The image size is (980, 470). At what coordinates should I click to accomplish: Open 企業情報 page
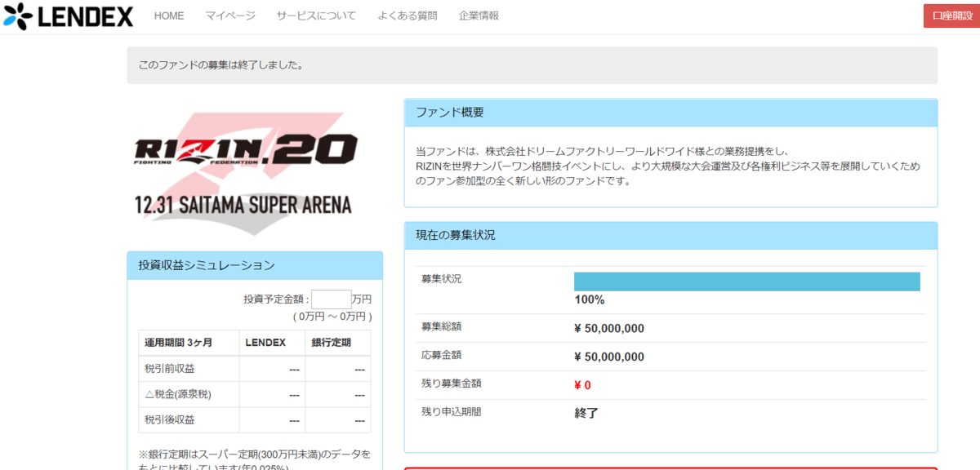(x=479, y=16)
